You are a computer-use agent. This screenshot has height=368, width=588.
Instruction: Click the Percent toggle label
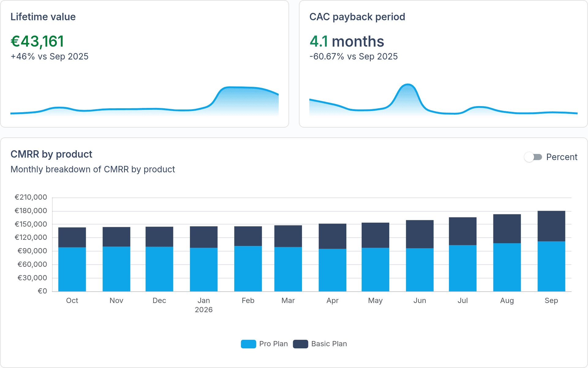[562, 157]
